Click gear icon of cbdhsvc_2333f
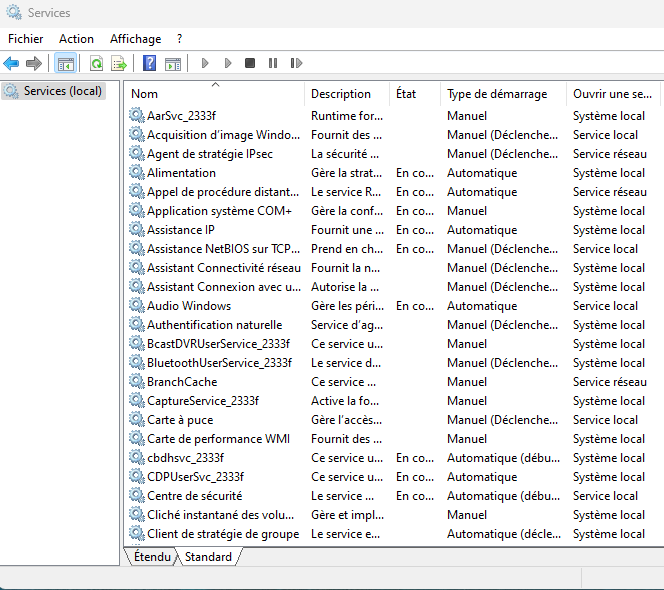The width and height of the screenshot is (664, 590). [136, 457]
